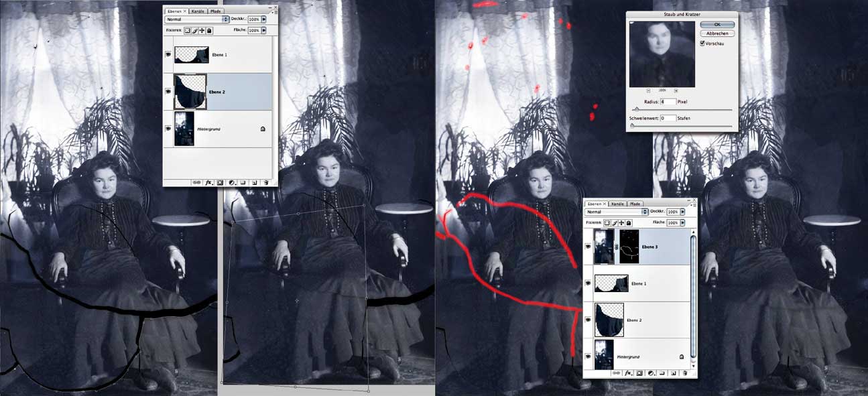This screenshot has height=396, width=868.
Task: Select Ebene 2 layer name in lower Ebenen panel
Action: coord(634,320)
